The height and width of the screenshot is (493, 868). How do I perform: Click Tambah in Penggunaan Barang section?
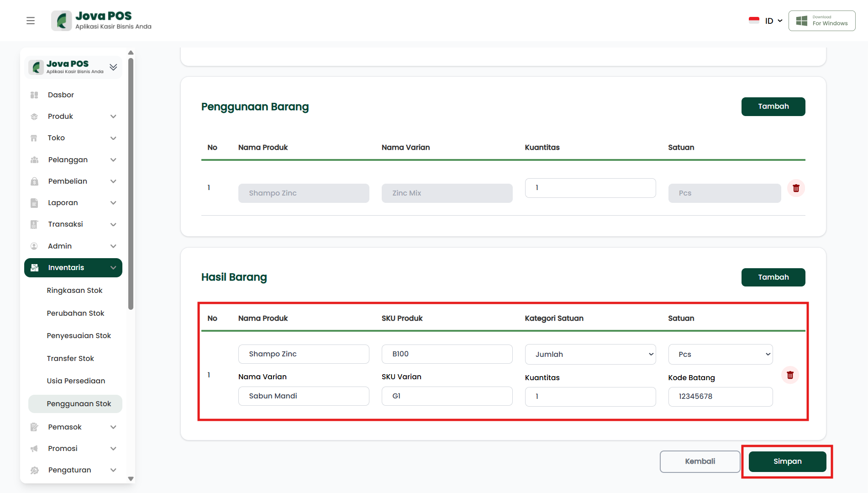773,106
